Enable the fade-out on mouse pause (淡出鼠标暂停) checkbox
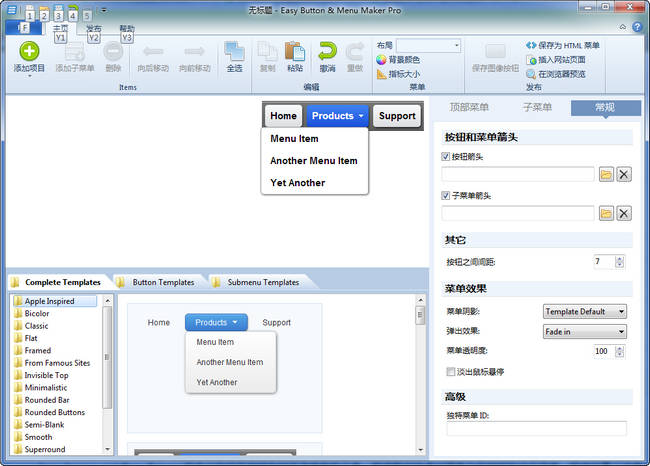 click(451, 371)
